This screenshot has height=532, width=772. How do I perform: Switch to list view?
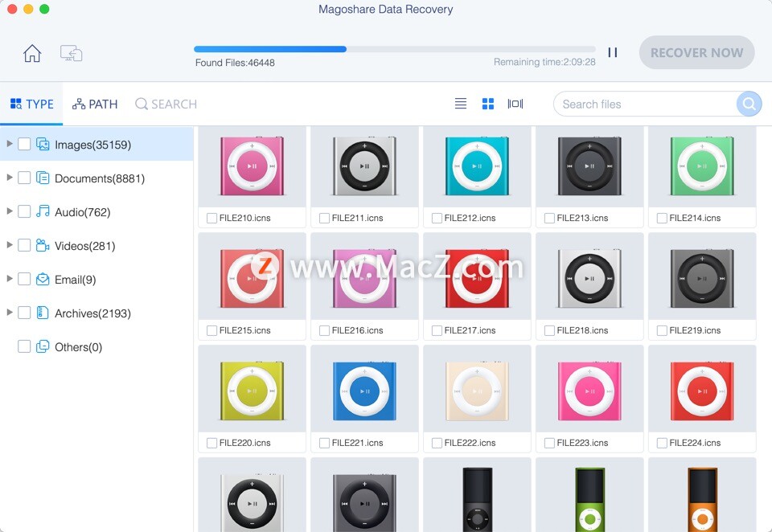(460, 104)
